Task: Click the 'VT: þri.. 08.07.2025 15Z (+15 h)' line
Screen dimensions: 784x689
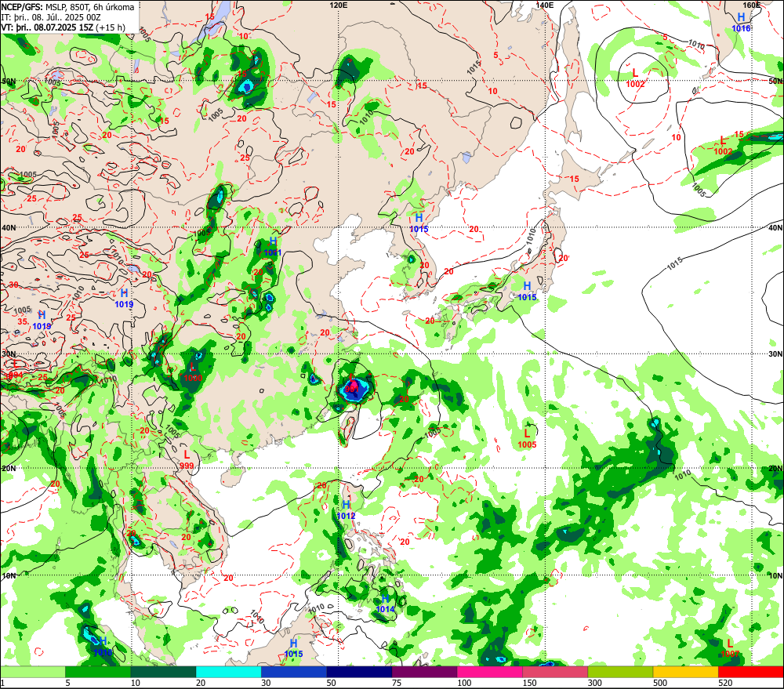Action: tap(64, 27)
